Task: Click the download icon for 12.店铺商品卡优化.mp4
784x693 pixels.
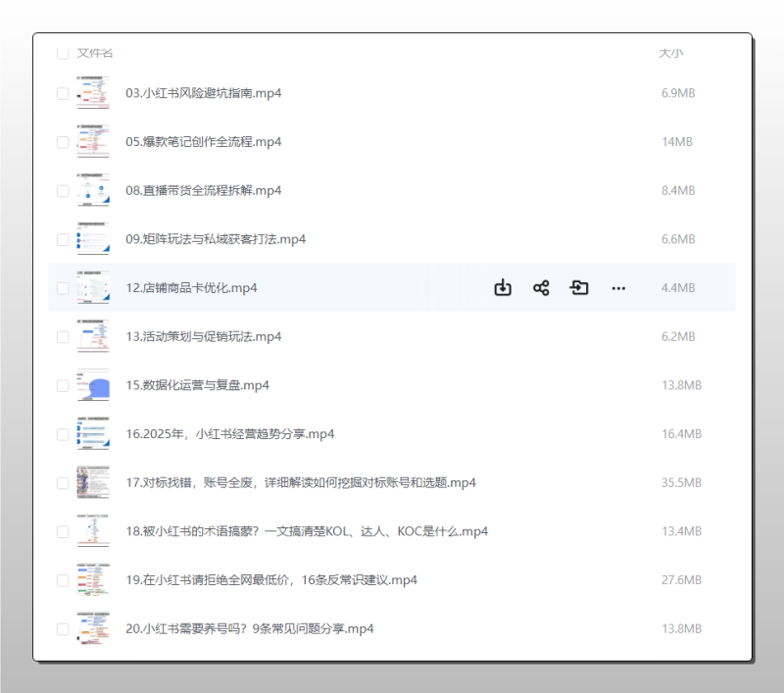Action: 503,287
